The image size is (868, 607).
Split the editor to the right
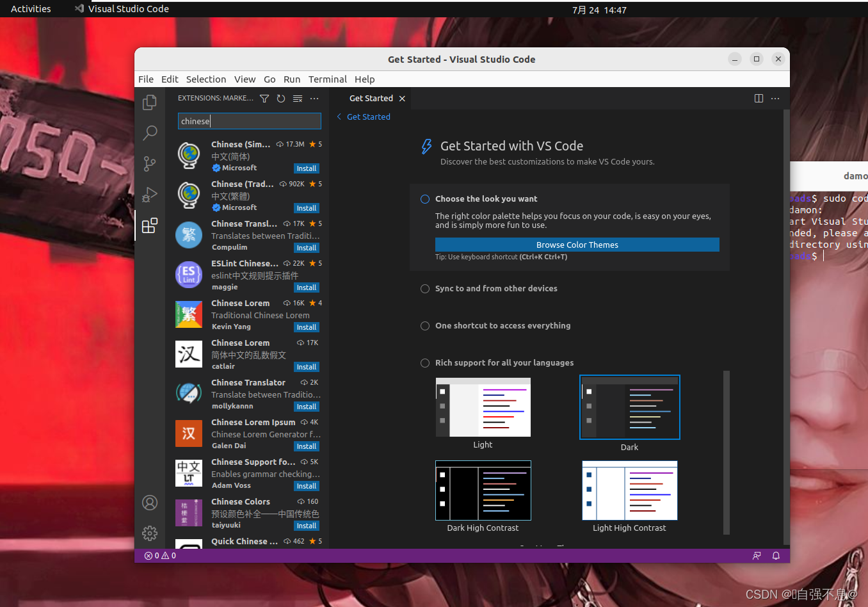[x=759, y=99]
